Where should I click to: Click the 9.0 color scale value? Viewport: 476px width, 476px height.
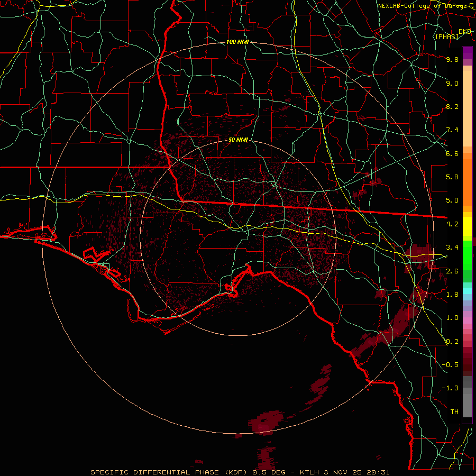452,83
